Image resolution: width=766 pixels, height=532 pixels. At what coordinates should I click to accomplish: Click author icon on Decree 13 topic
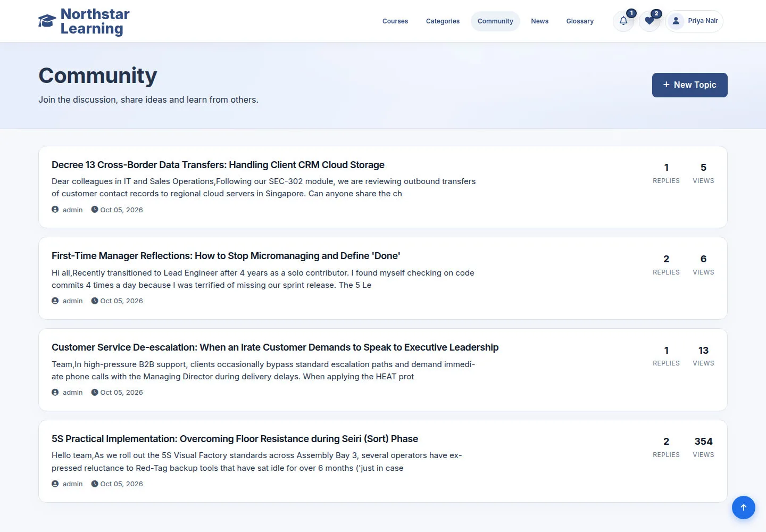(x=55, y=210)
